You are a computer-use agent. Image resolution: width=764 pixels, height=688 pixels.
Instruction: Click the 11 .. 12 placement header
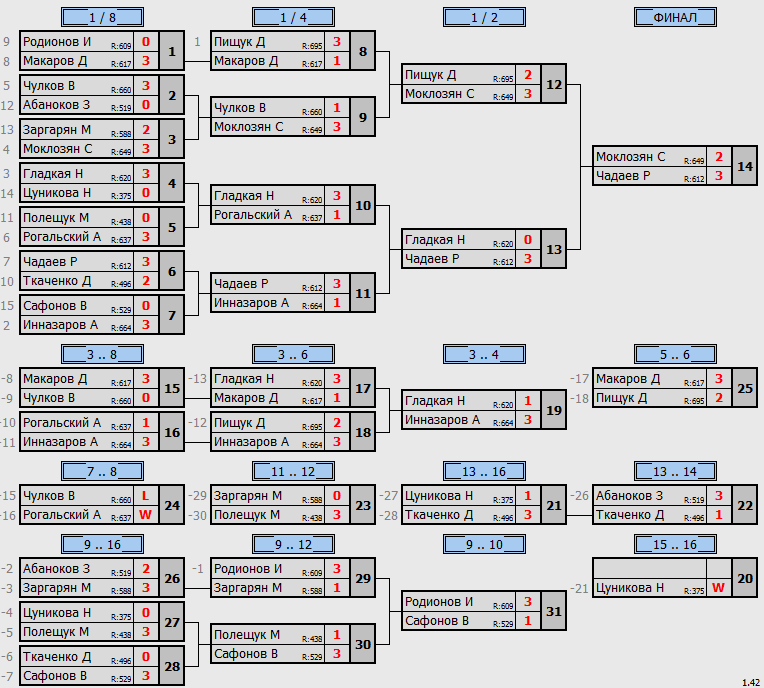pyautogui.click(x=293, y=471)
